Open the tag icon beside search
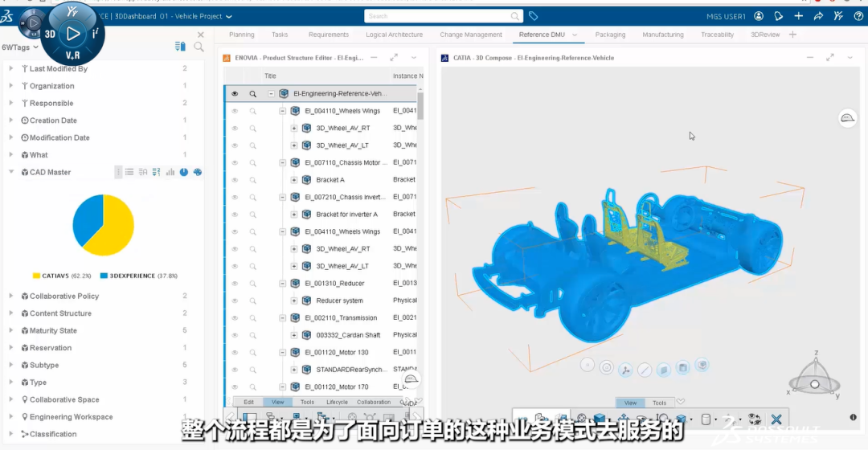 tap(533, 16)
